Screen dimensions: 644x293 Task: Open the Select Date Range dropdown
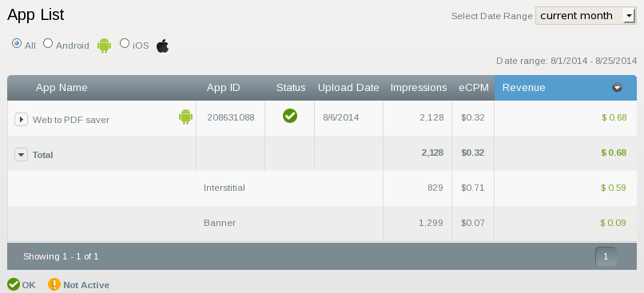click(586, 16)
